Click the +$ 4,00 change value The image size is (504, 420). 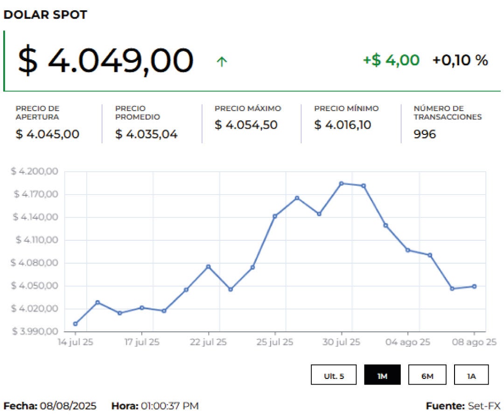click(x=391, y=60)
